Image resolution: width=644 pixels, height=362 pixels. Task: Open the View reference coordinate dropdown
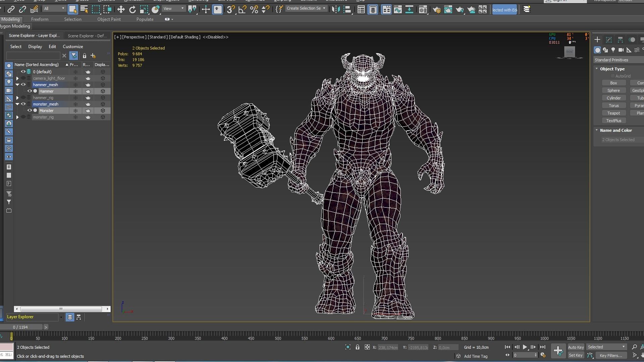coord(173,9)
